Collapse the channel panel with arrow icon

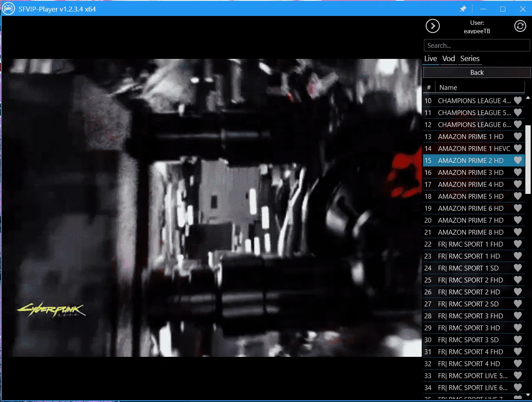(432, 26)
